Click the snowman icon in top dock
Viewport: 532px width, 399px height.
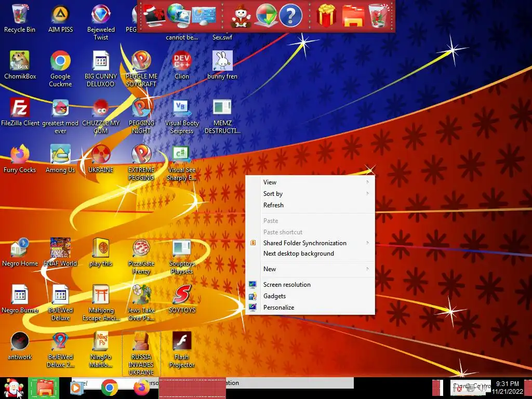241,16
